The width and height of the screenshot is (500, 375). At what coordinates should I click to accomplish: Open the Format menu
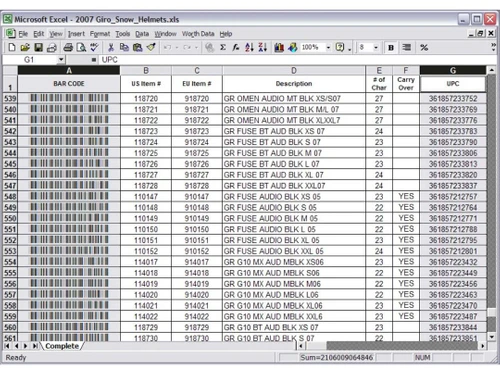100,34
